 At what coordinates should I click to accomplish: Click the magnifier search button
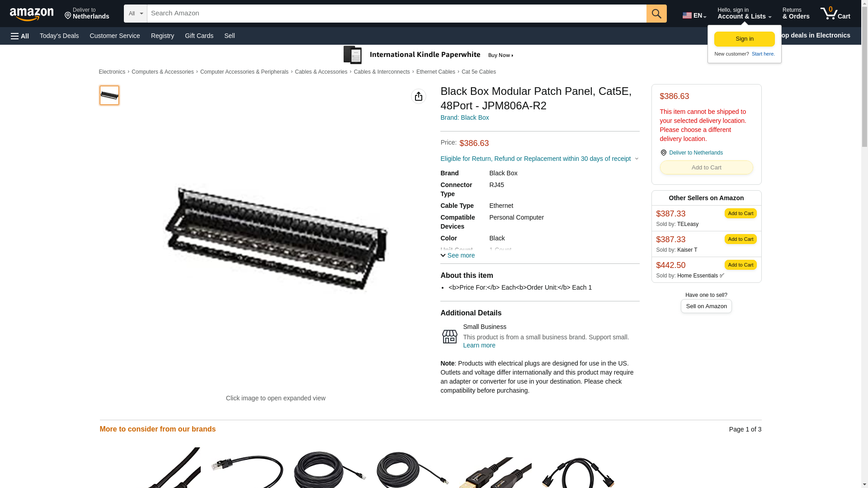coord(656,14)
